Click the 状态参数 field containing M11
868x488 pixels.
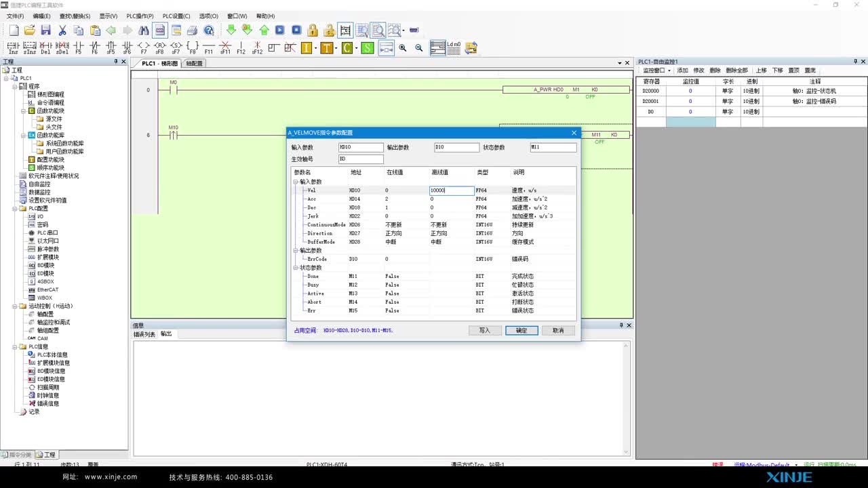pyautogui.click(x=553, y=147)
